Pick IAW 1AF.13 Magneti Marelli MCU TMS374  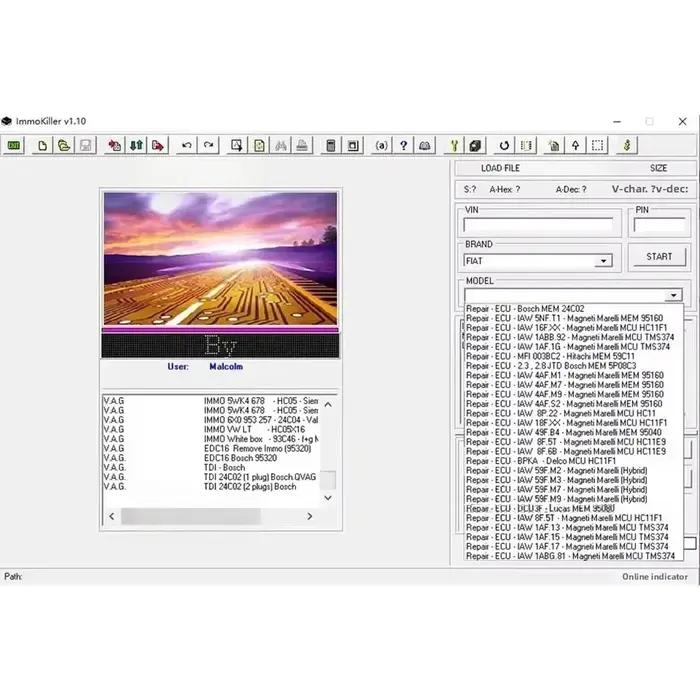[x=574, y=528]
